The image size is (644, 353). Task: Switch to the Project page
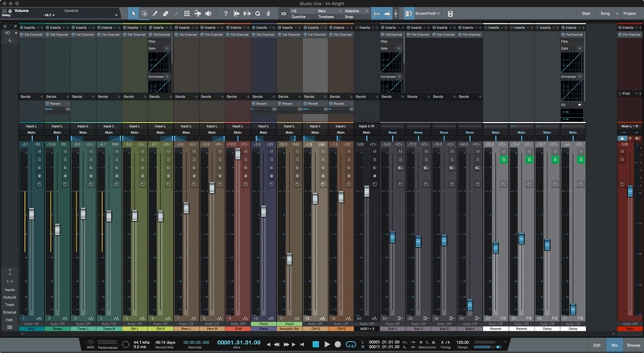coord(629,14)
